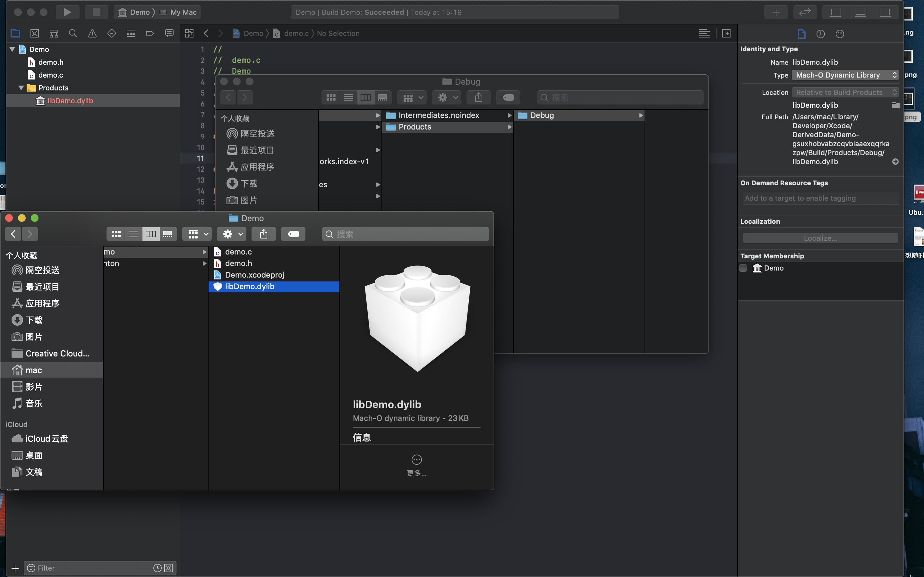924x577 pixels.
Task: Reveal full path arrow in Finder
Action: (895, 162)
